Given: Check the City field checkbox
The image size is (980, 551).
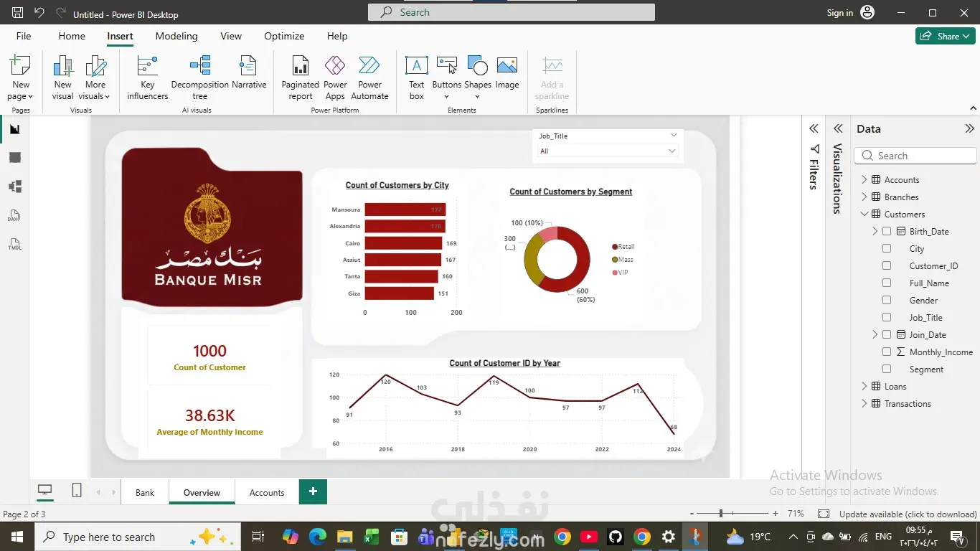Looking at the screenshot, I should pyautogui.click(x=887, y=249).
